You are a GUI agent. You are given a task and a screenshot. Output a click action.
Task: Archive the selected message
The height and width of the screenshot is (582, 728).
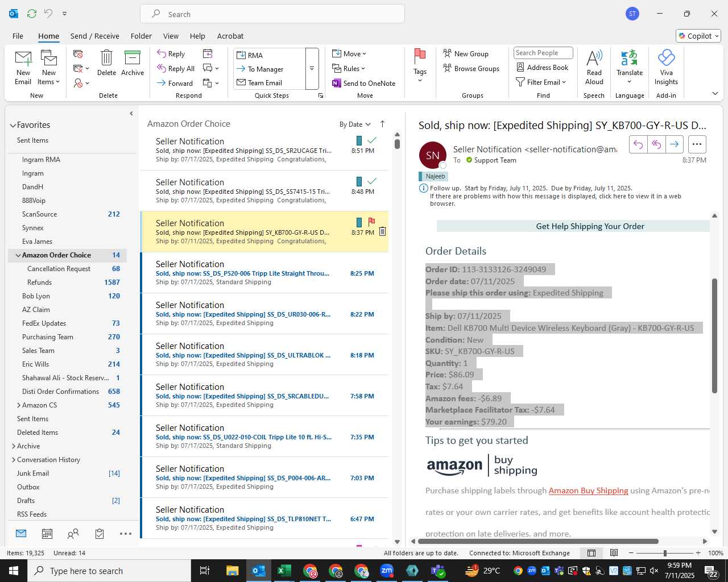pyautogui.click(x=132, y=63)
